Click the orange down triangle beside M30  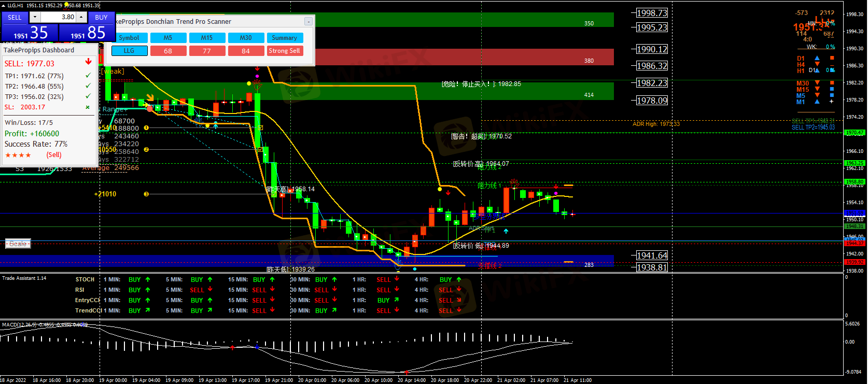817,83
